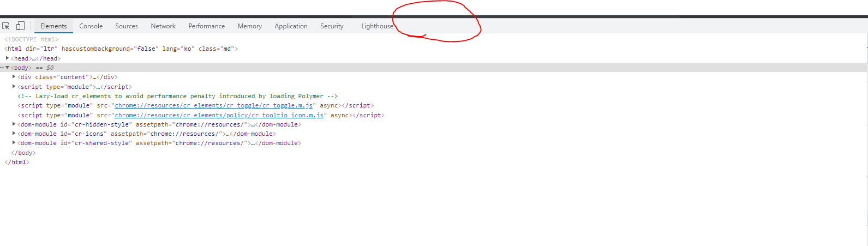Switch to the Elements tab
This screenshot has height=246, width=868.
point(53,26)
